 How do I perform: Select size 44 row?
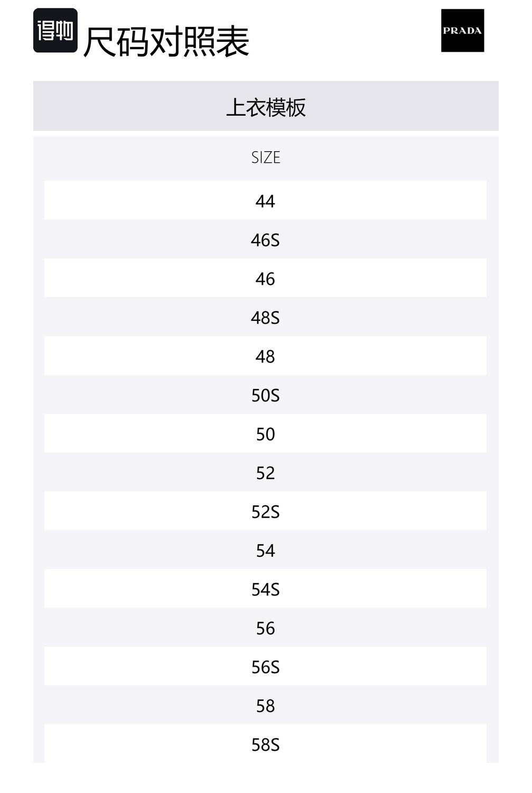(265, 201)
